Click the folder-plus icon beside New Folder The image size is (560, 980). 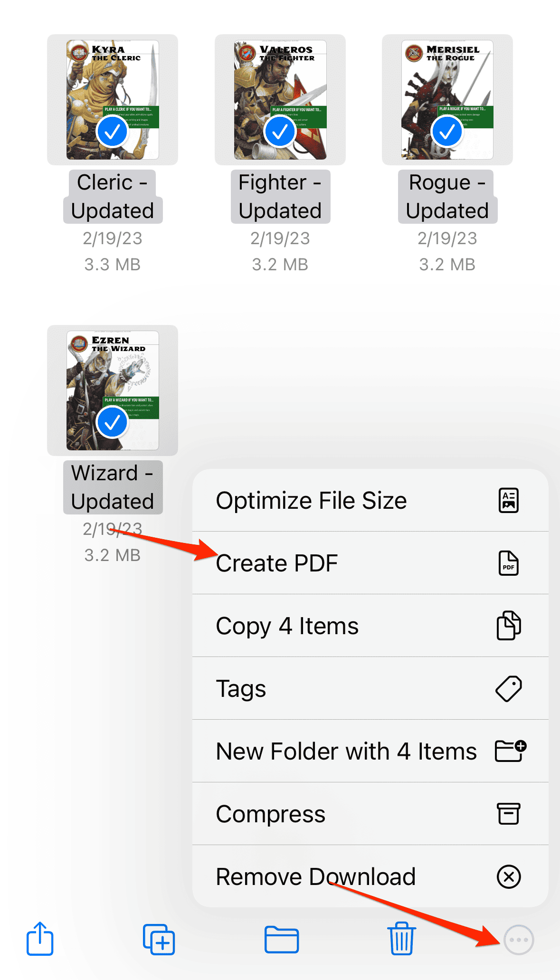(510, 751)
